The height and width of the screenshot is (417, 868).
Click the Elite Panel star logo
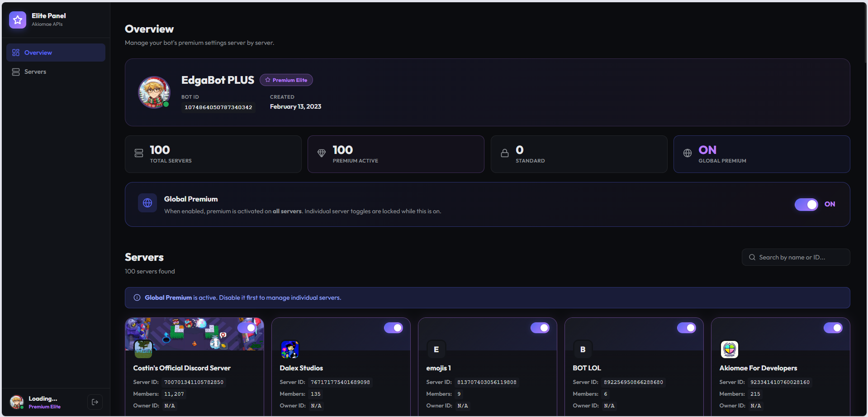[18, 20]
